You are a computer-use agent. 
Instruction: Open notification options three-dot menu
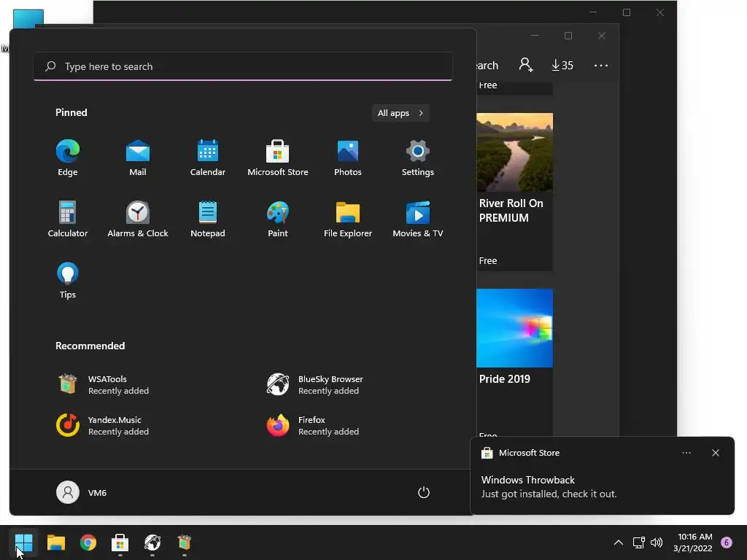click(x=686, y=453)
